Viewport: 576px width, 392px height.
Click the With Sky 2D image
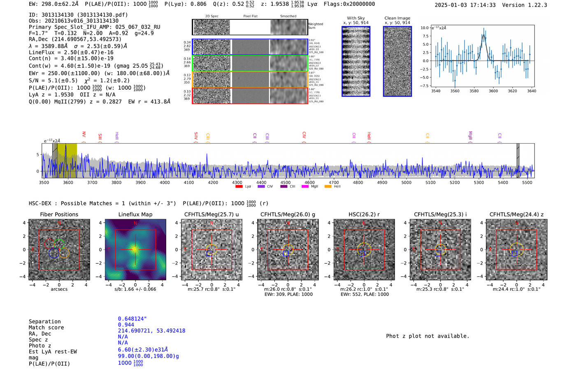coord(356,61)
